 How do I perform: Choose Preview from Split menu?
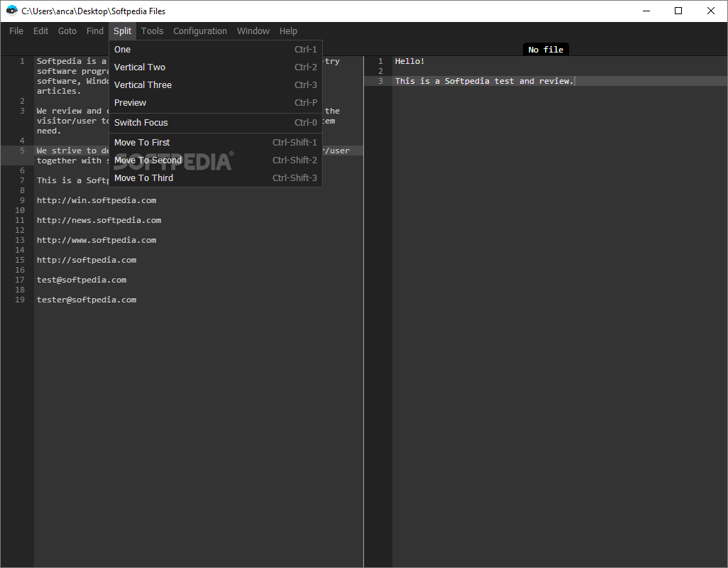tap(216, 103)
